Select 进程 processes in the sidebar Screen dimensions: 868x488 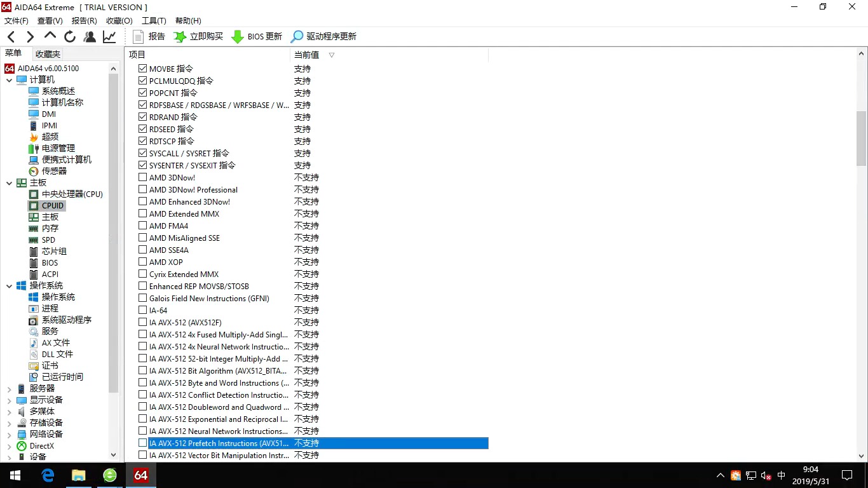[43, 308]
